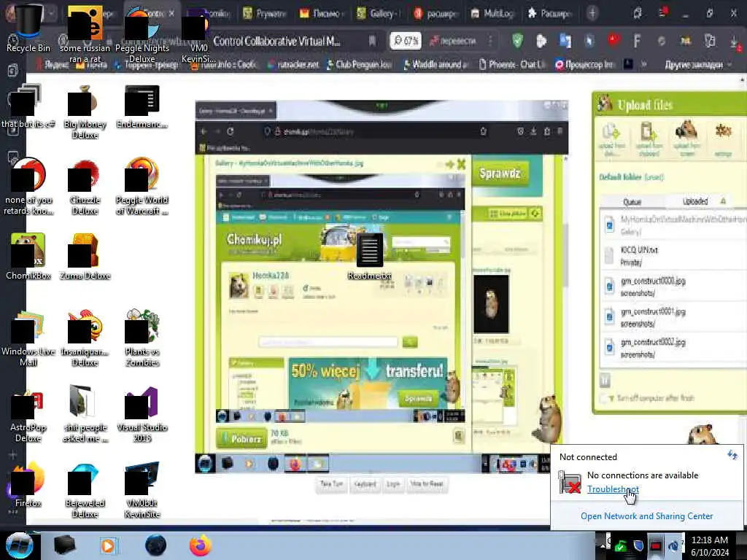The image size is (747, 560).
Task: Switch to the Uploaded tab
Action: pos(695,201)
